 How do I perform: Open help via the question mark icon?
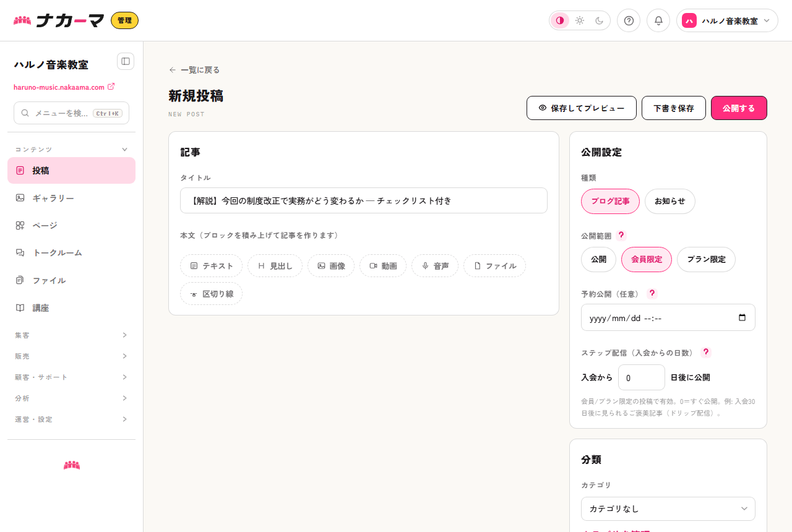(x=629, y=20)
